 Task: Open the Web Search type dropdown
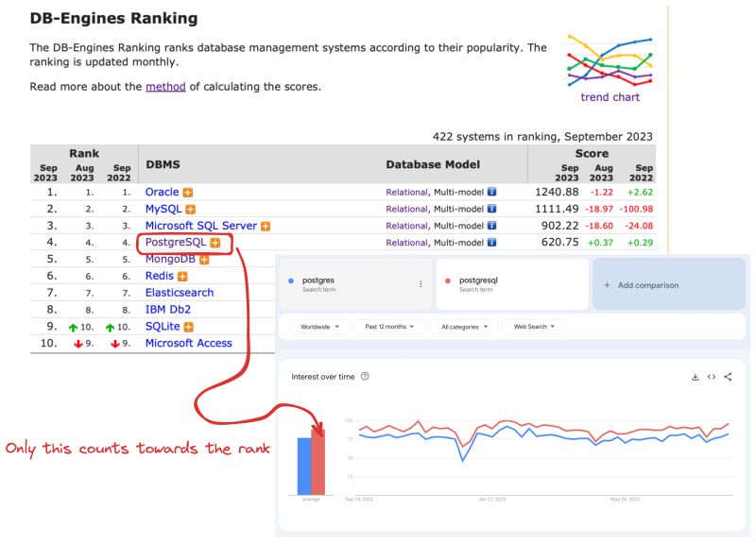pos(534,327)
